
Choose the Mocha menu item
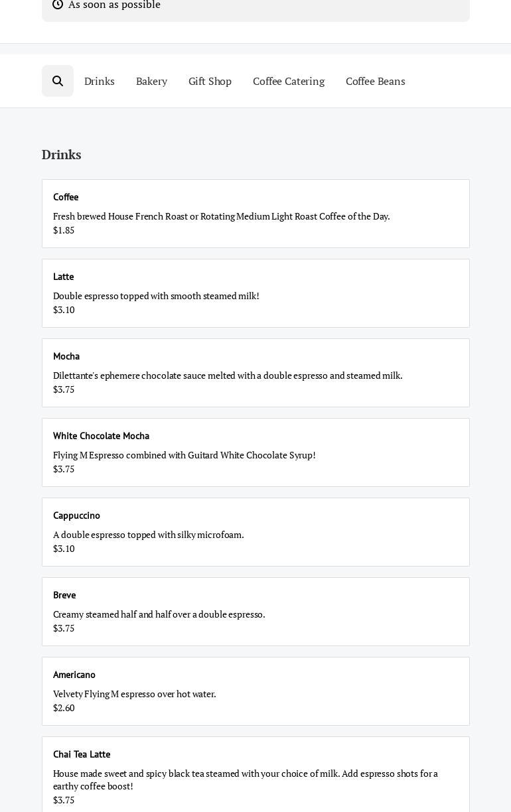(x=256, y=373)
